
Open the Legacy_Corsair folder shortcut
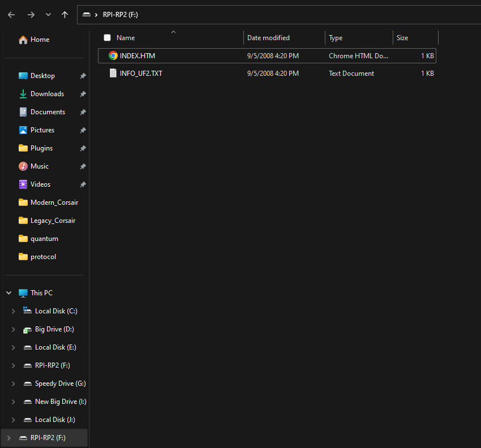click(53, 221)
